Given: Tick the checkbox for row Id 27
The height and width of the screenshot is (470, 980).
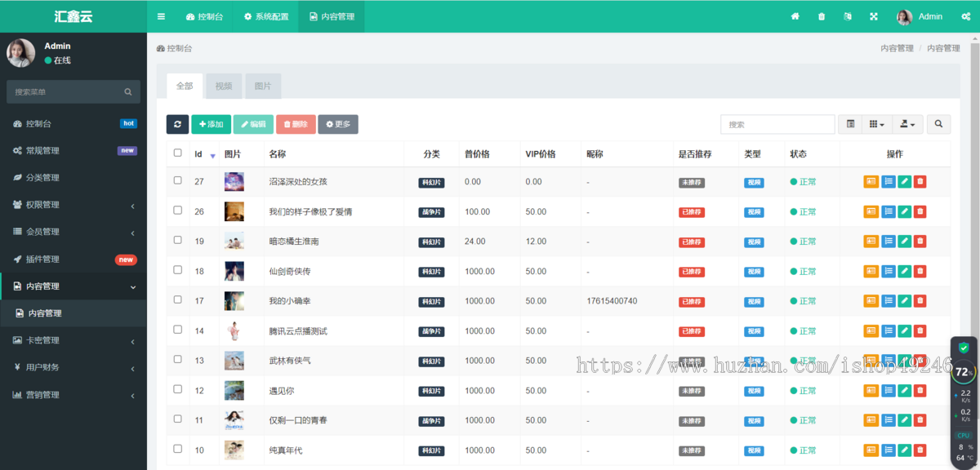Looking at the screenshot, I should tap(178, 180).
